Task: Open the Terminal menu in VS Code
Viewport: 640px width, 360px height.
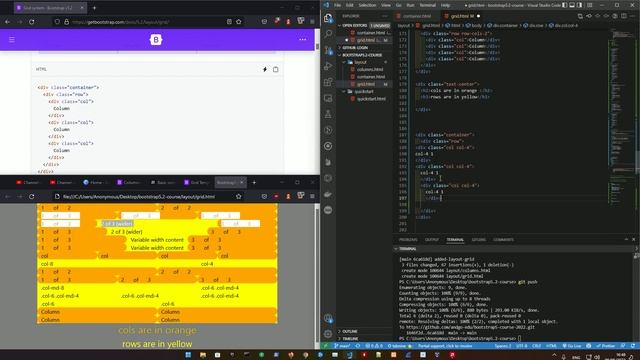Action: (427, 5)
